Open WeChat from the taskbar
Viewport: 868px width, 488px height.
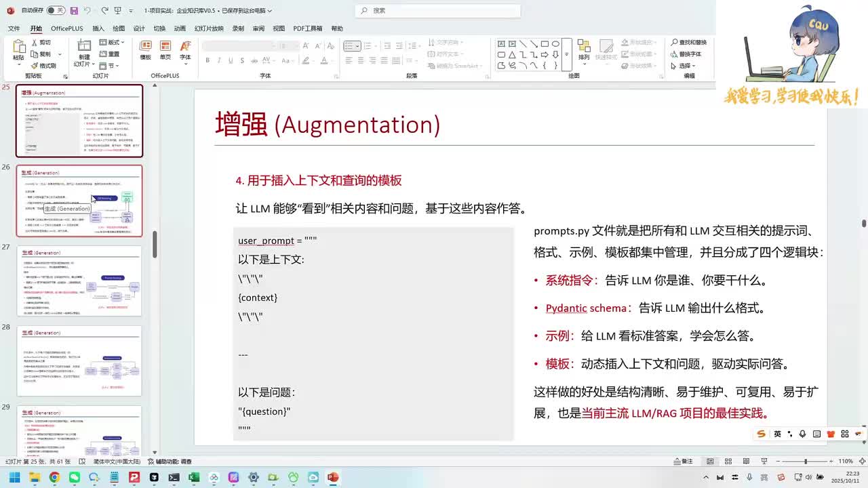pyautogui.click(x=75, y=477)
